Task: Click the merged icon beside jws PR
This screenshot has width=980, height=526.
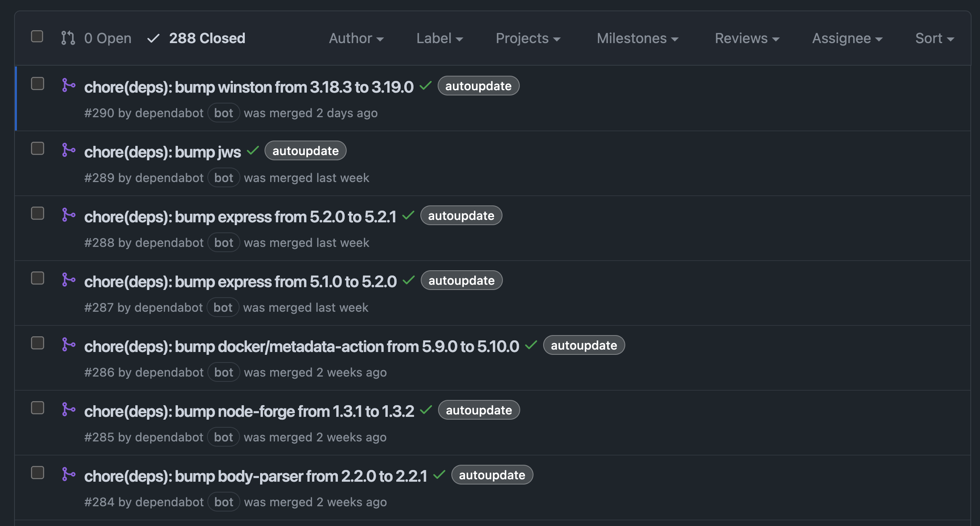Action: tap(68, 150)
